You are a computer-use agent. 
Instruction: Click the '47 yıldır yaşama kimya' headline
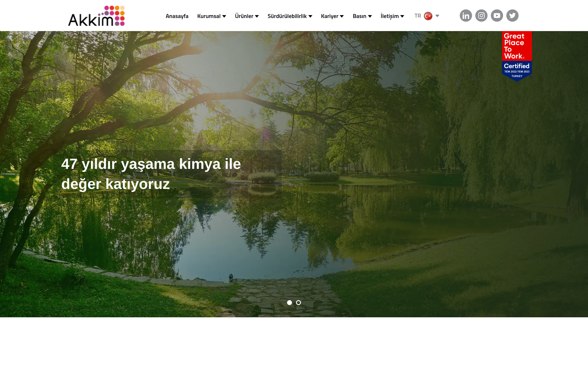(151, 174)
